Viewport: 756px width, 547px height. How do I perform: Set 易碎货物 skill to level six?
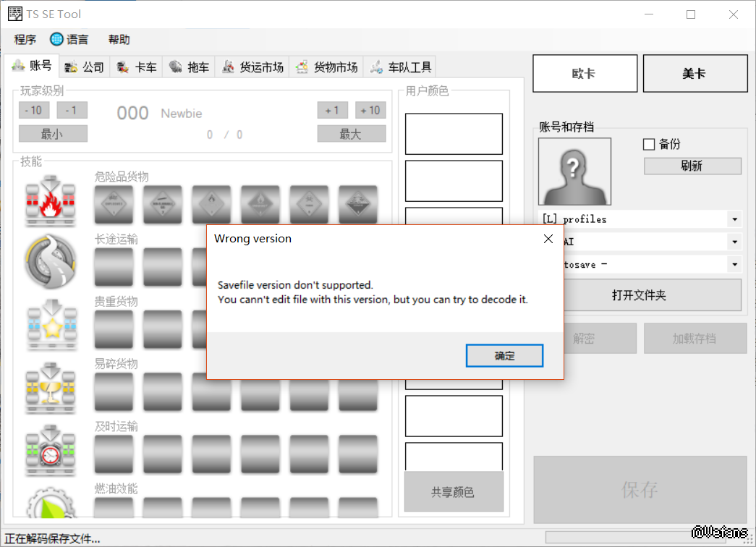click(x=358, y=394)
